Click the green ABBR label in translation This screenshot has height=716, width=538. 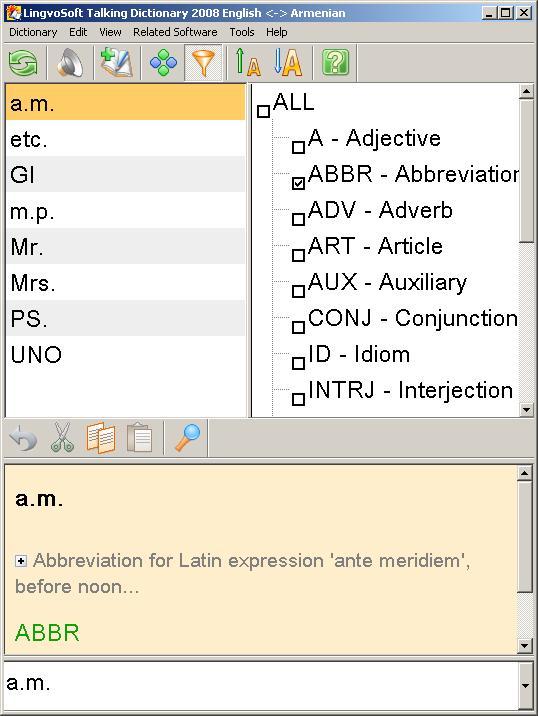point(47,632)
